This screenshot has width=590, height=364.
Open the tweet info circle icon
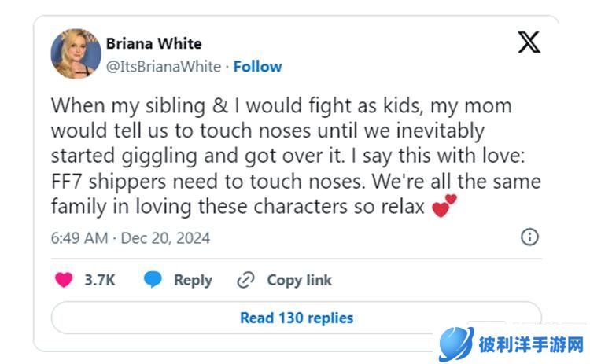pyautogui.click(x=530, y=237)
